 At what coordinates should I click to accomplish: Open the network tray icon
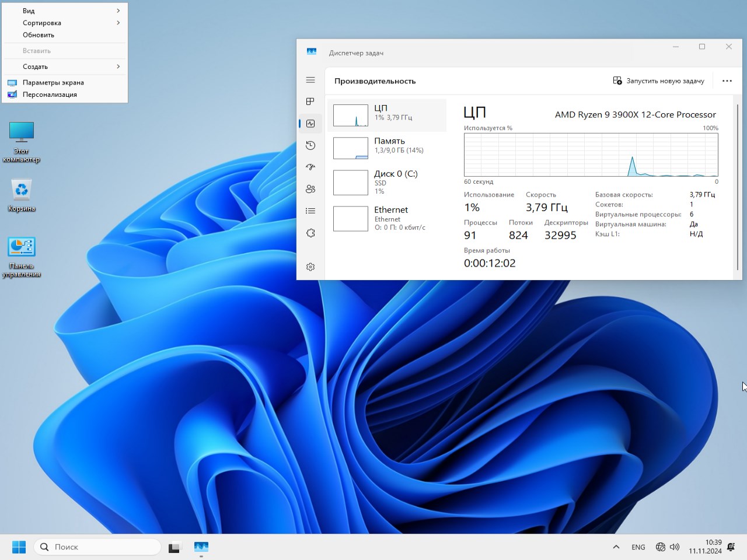click(x=661, y=547)
